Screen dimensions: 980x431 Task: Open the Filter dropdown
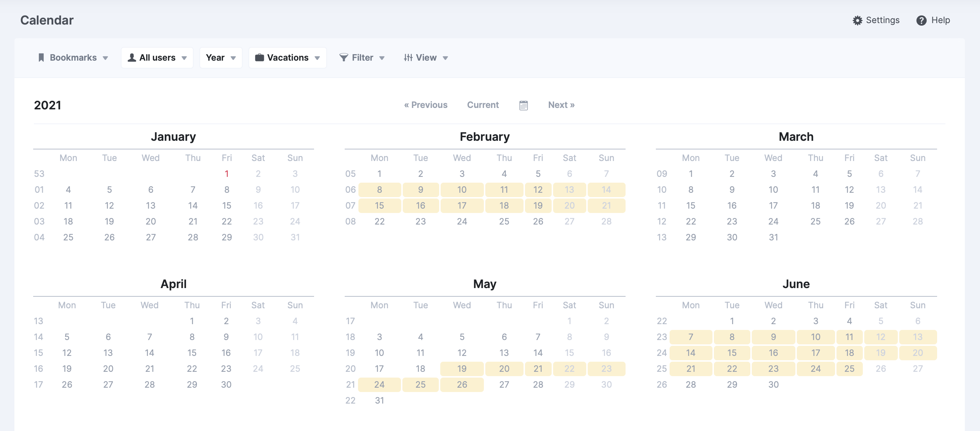(362, 57)
